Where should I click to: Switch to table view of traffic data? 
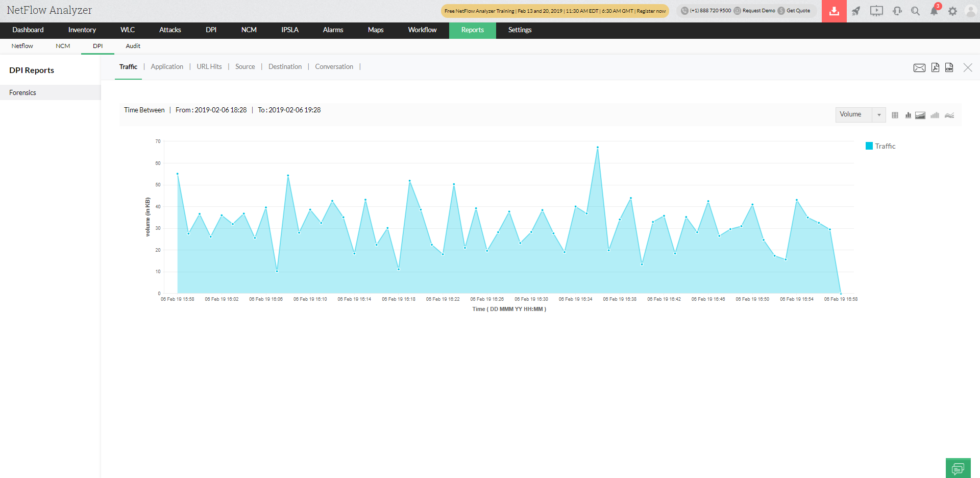click(x=895, y=115)
